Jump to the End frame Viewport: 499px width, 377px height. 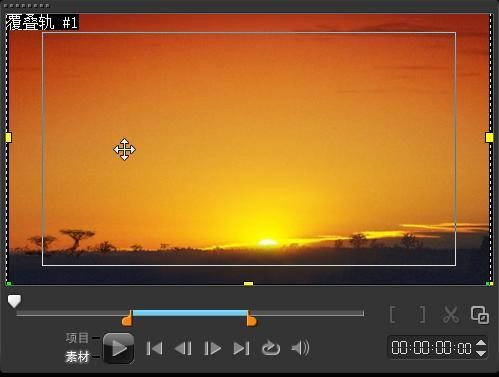pyautogui.click(x=241, y=349)
